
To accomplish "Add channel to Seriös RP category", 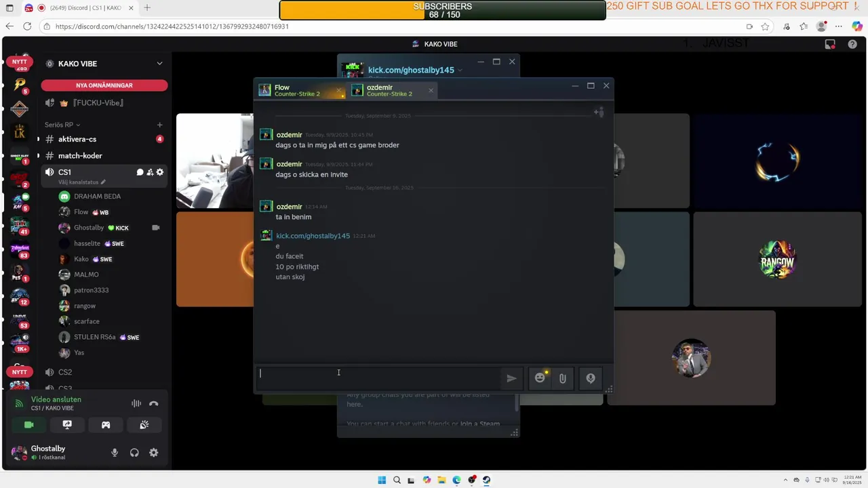I will pyautogui.click(x=160, y=125).
